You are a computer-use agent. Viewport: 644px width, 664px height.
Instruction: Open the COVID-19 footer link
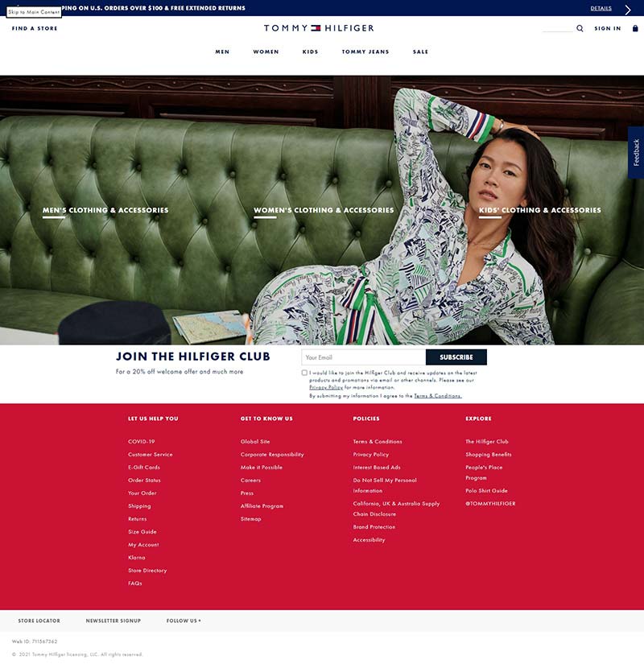pyautogui.click(x=141, y=441)
